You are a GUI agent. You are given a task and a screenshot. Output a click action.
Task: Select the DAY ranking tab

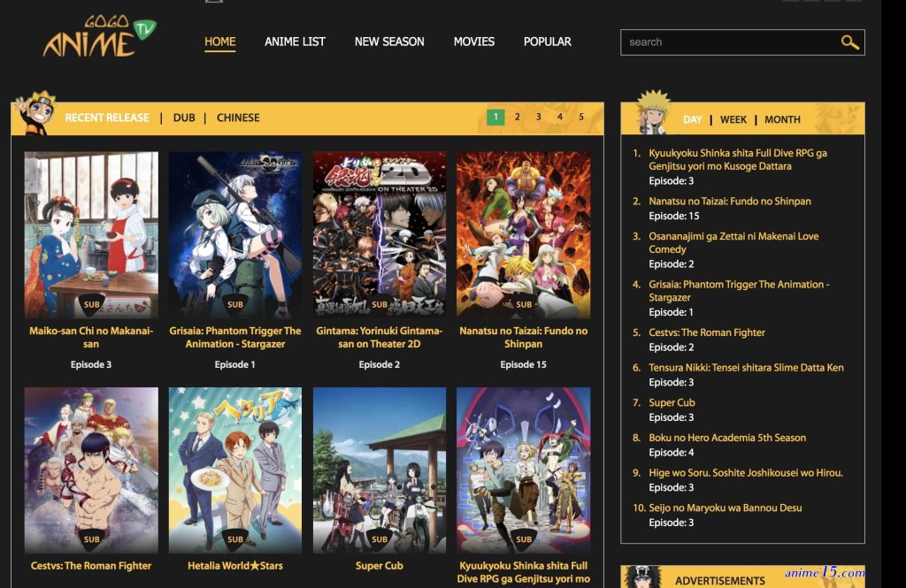pos(692,119)
